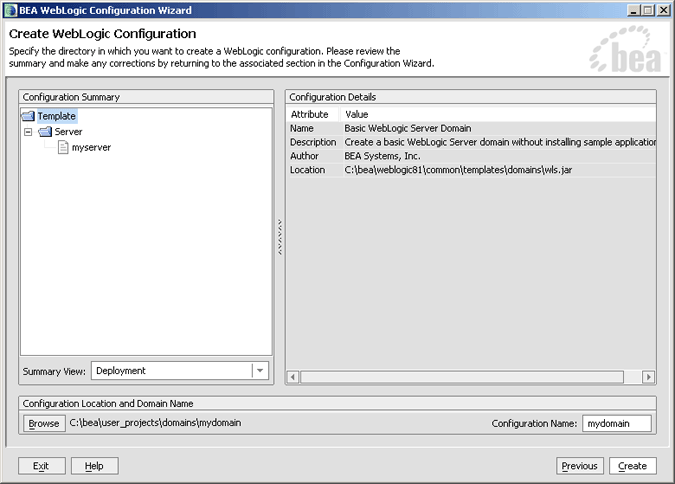Go back with the Previous button

[x=579, y=466]
